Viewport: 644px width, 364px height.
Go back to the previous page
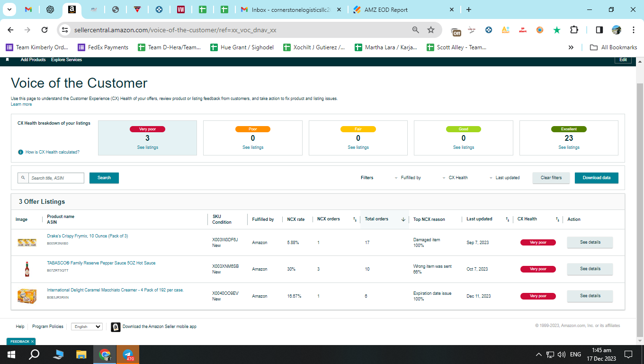(11, 30)
